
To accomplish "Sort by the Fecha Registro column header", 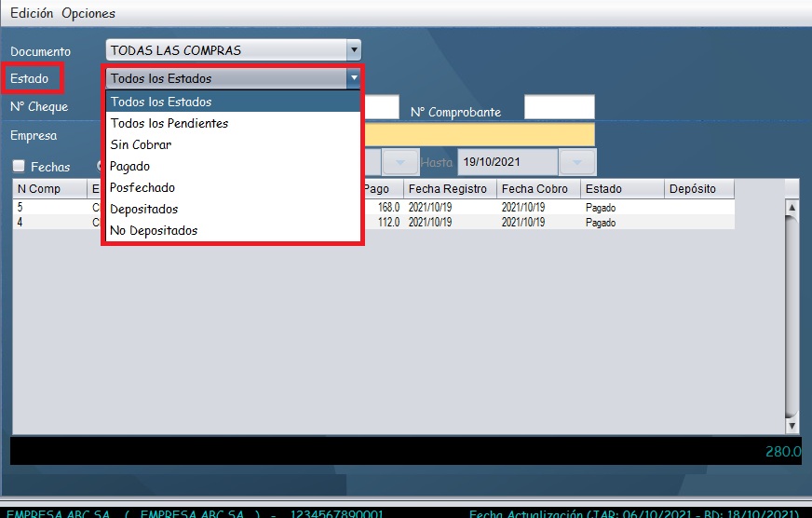I will point(448,189).
